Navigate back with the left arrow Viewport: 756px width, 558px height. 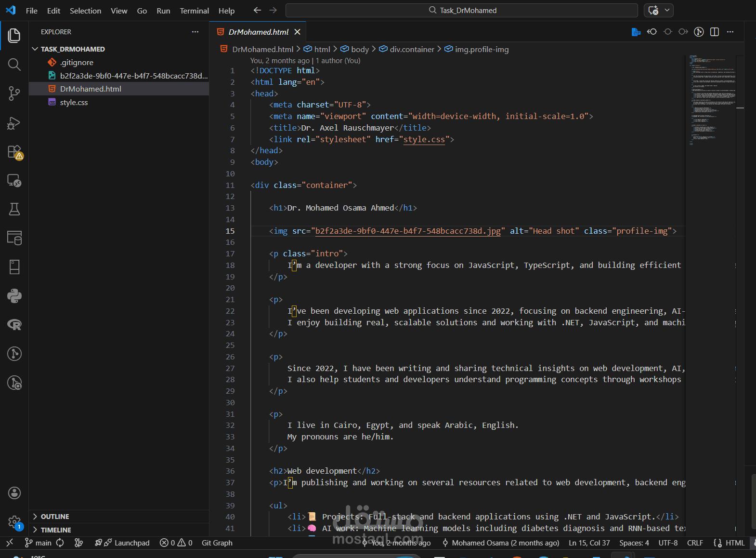(257, 10)
